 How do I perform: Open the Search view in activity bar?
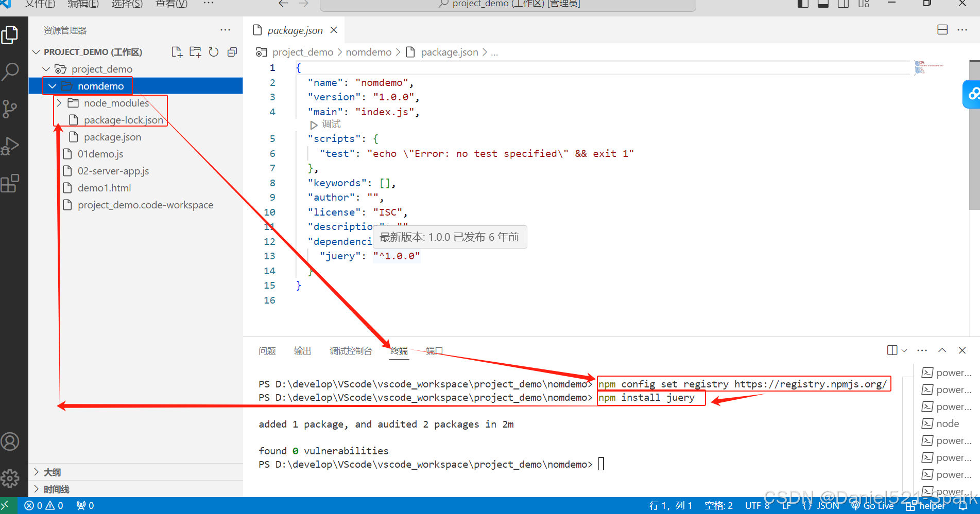[10, 72]
